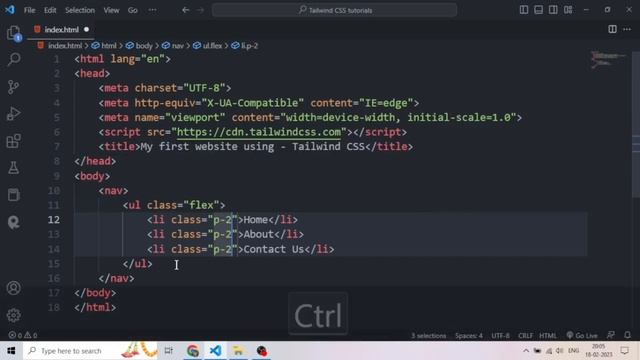Open the Extensions view
Image resolution: width=640 pixels, height=360 pixels.
pos(13,141)
